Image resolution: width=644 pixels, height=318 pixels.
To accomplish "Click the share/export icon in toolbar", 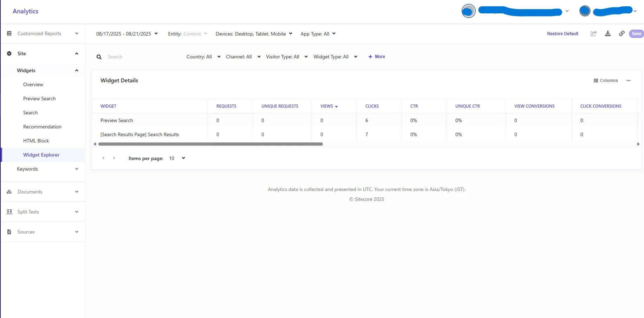I will (x=593, y=34).
